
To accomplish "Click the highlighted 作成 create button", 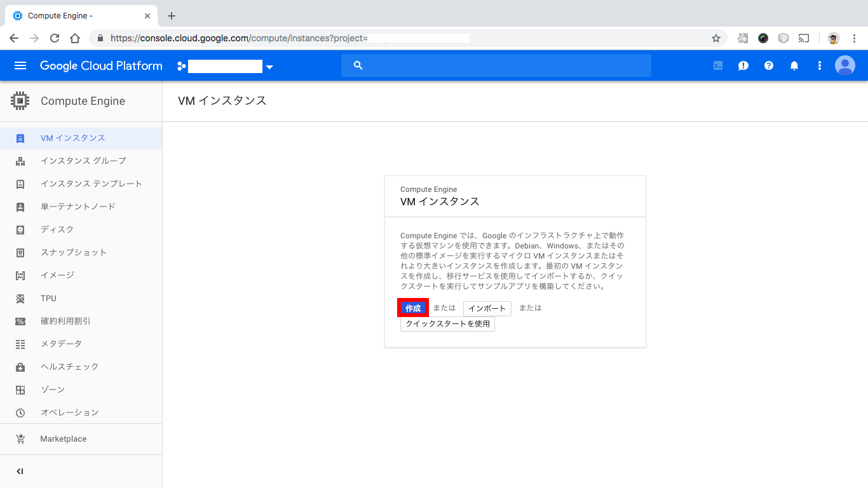I will [x=413, y=308].
